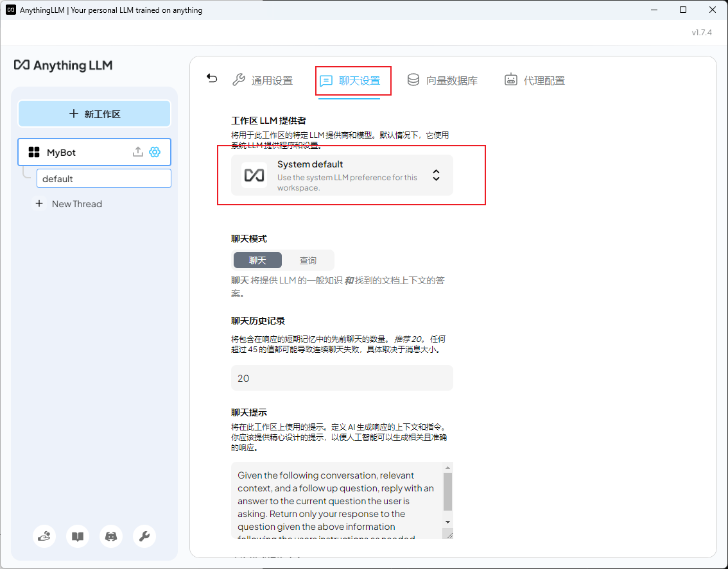Open 向量数据库 vector database tab
Image resolution: width=728 pixels, height=569 pixels.
(442, 80)
